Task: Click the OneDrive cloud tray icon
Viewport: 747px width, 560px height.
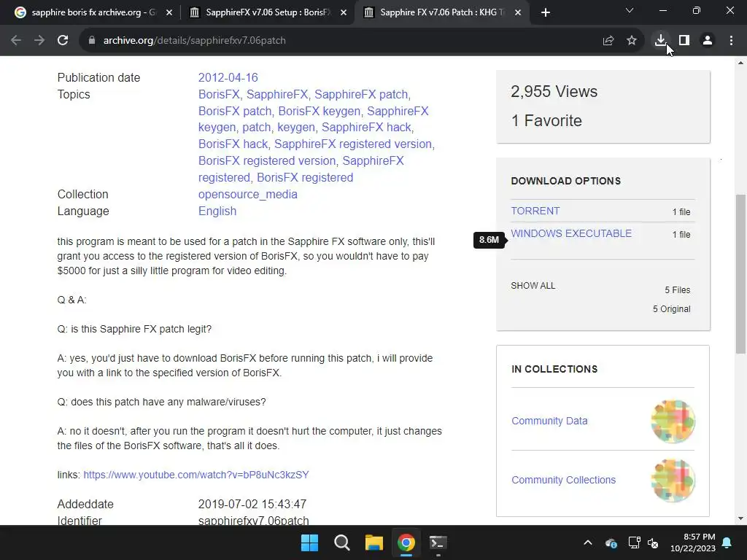Action: click(611, 542)
